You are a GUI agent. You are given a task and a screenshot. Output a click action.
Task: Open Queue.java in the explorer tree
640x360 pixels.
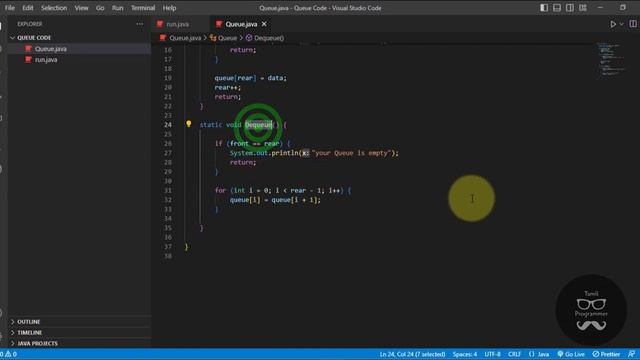[x=51, y=49]
